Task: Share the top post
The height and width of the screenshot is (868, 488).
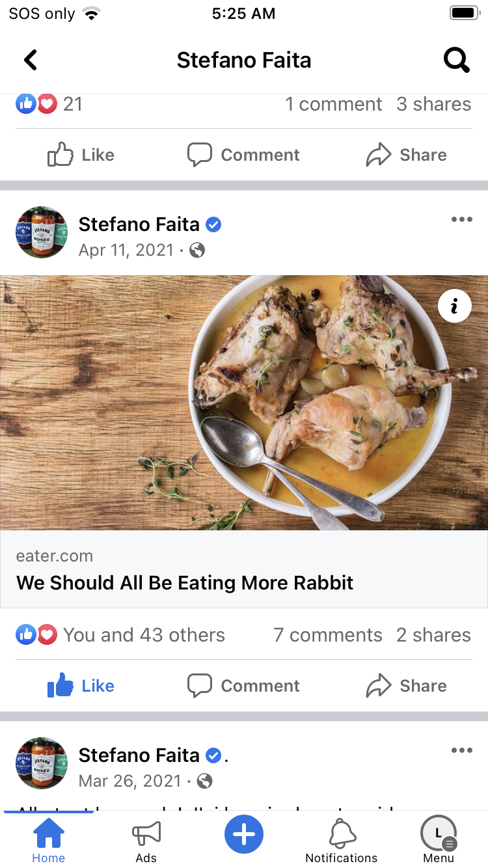Action: tap(407, 155)
